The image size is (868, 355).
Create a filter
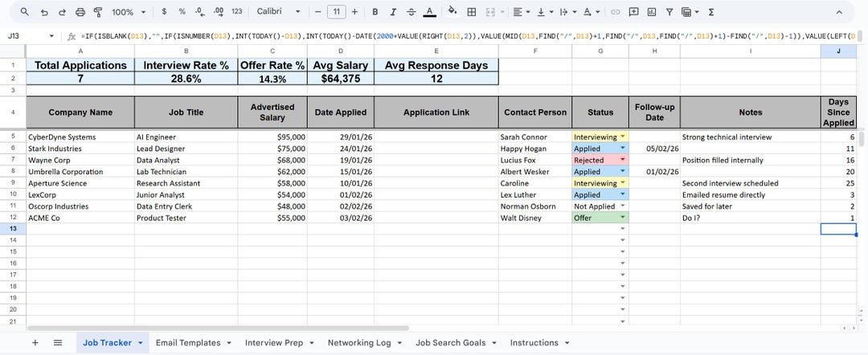click(669, 11)
